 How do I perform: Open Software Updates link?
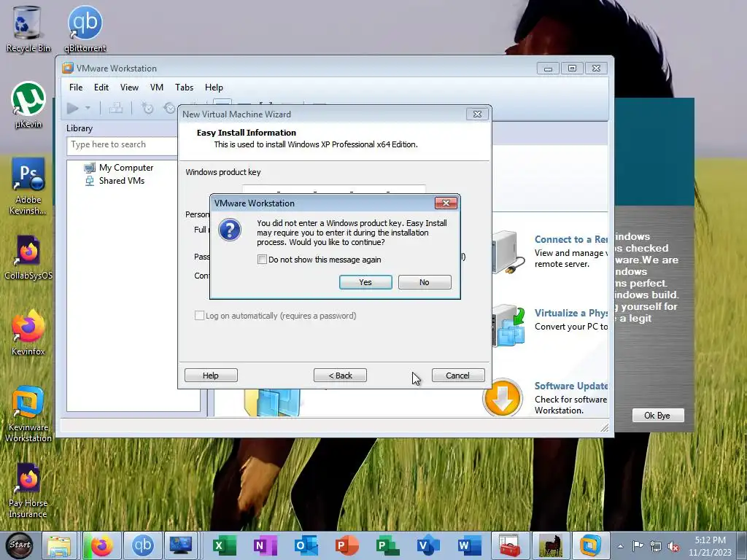(570, 386)
